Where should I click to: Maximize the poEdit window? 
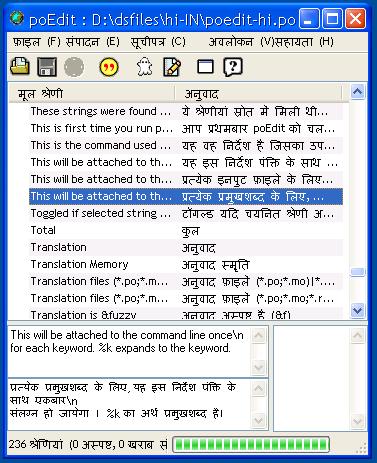point(332,18)
